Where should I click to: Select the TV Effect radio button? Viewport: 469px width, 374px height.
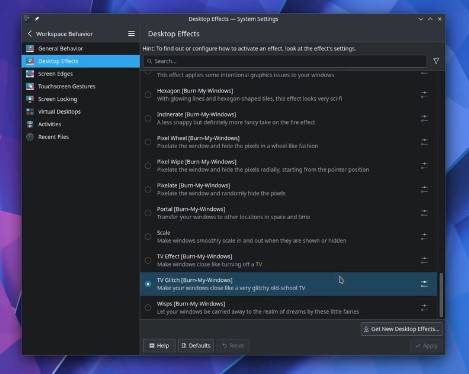coord(148,260)
